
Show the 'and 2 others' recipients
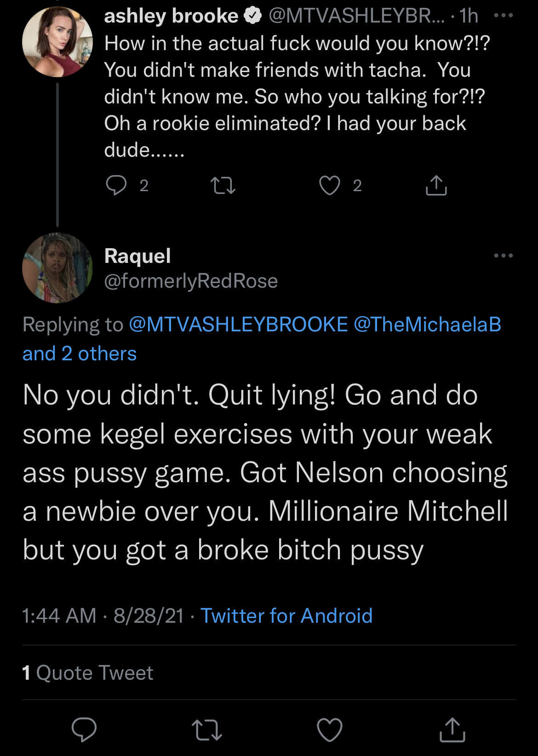click(80, 353)
